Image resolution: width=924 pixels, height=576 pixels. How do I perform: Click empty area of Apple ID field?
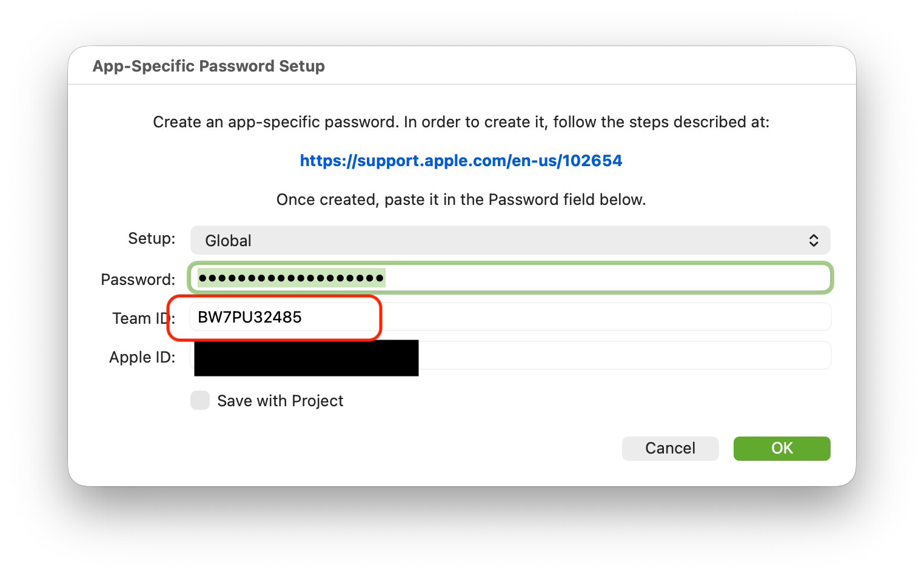click(624, 356)
